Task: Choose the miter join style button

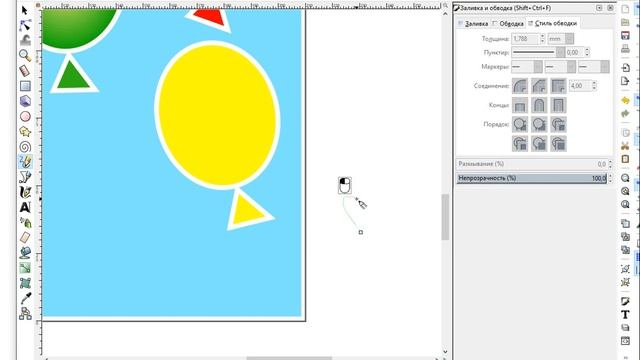Action: point(558,86)
